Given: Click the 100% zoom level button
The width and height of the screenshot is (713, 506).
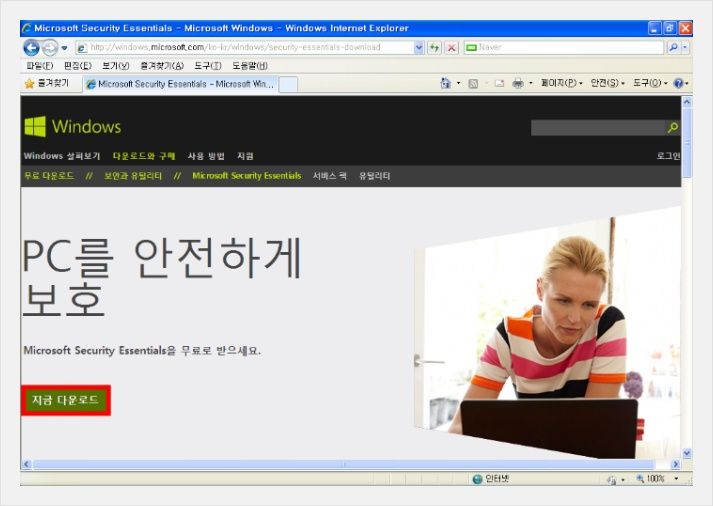Looking at the screenshot, I should click(651, 479).
